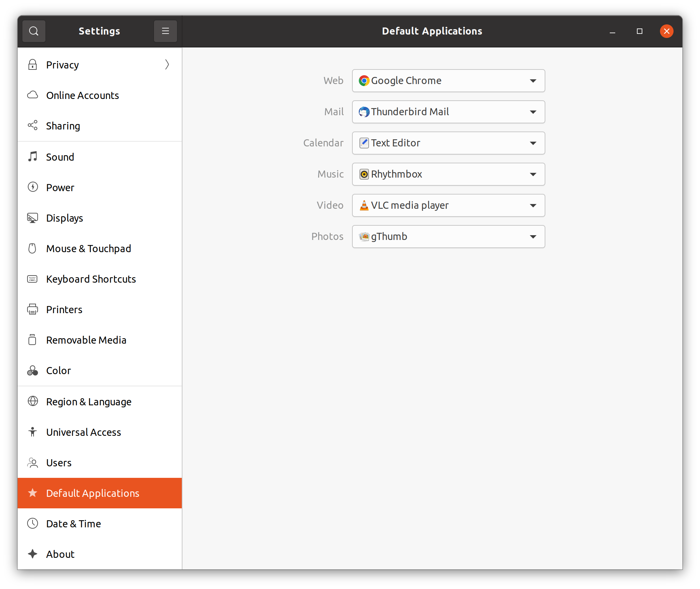The width and height of the screenshot is (700, 589).
Task: Click the search icon in Settings header
Action: 34,31
